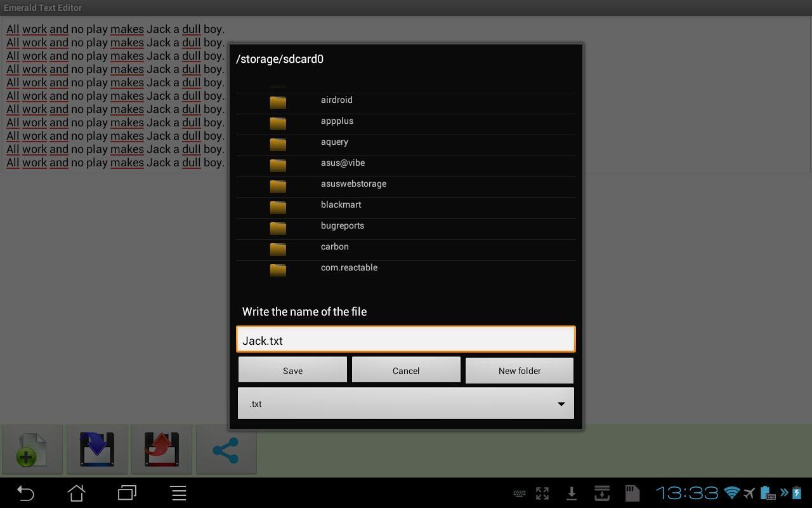Select the aquery folder name
The height and width of the screenshot is (508, 812).
click(335, 142)
